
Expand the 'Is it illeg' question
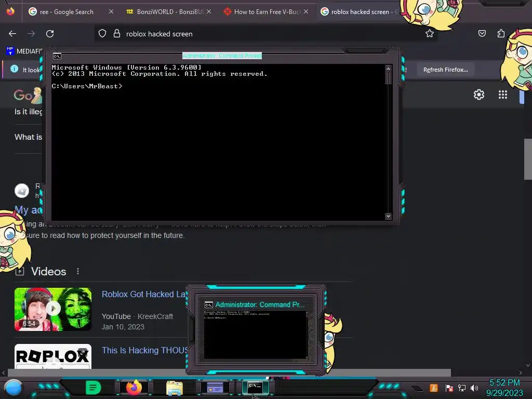coord(28,112)
